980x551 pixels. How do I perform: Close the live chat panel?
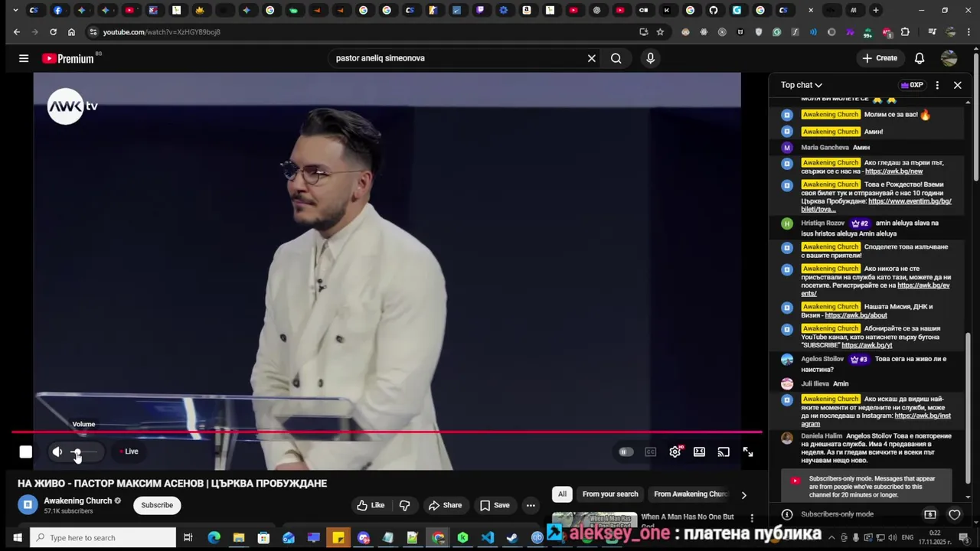point(957,85)
